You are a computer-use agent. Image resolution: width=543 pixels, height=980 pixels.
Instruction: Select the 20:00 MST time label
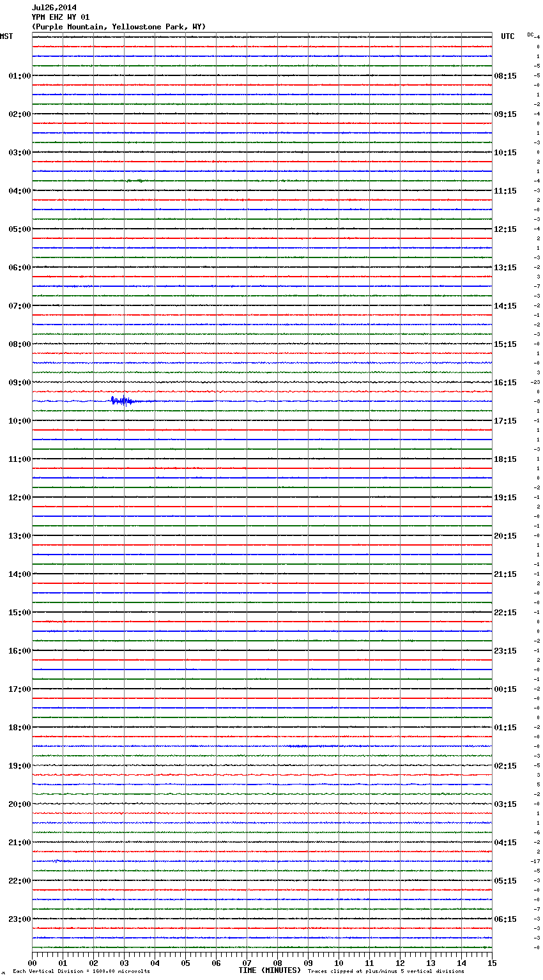coord(19,804)
